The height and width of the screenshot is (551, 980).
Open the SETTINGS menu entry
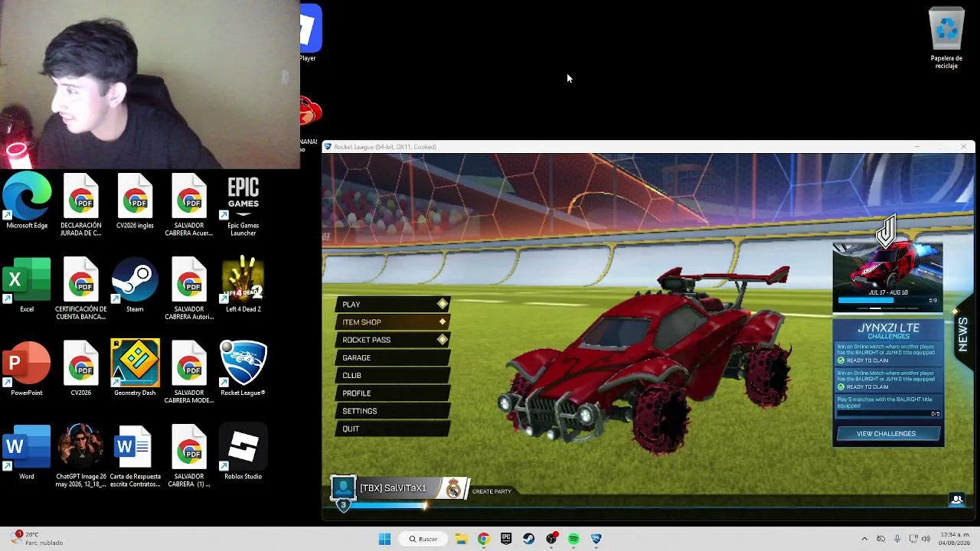pyautogui.click(x=393, y=411)
